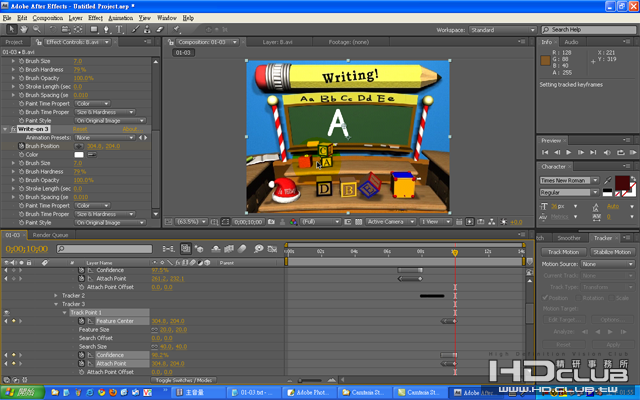
Task: Click Brainstorm icon in timeline
Action: 258,249
